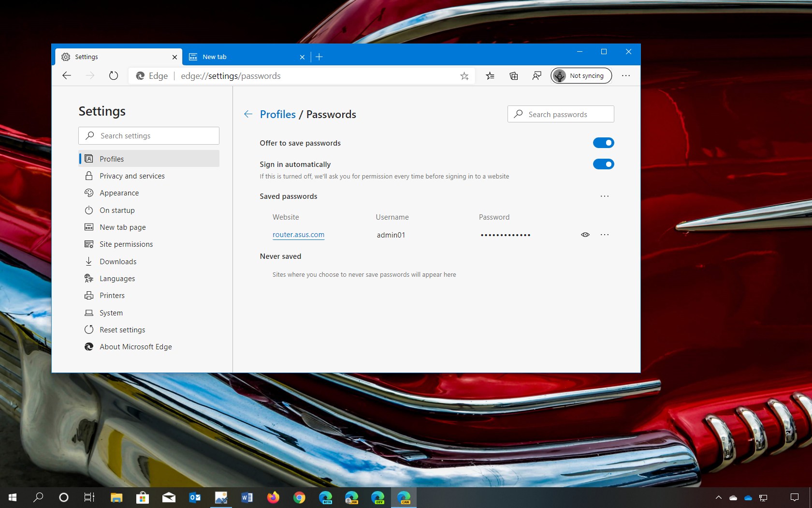Close the Settings tab
The height and width of the screenshot is (508, 812).
(174, 57)
